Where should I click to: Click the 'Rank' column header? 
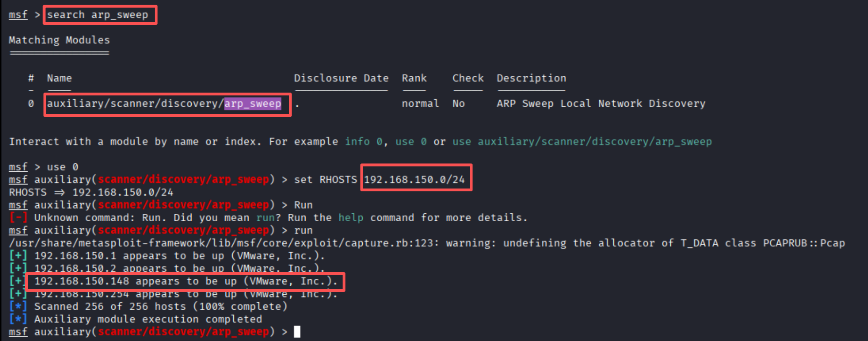point(414,78)
